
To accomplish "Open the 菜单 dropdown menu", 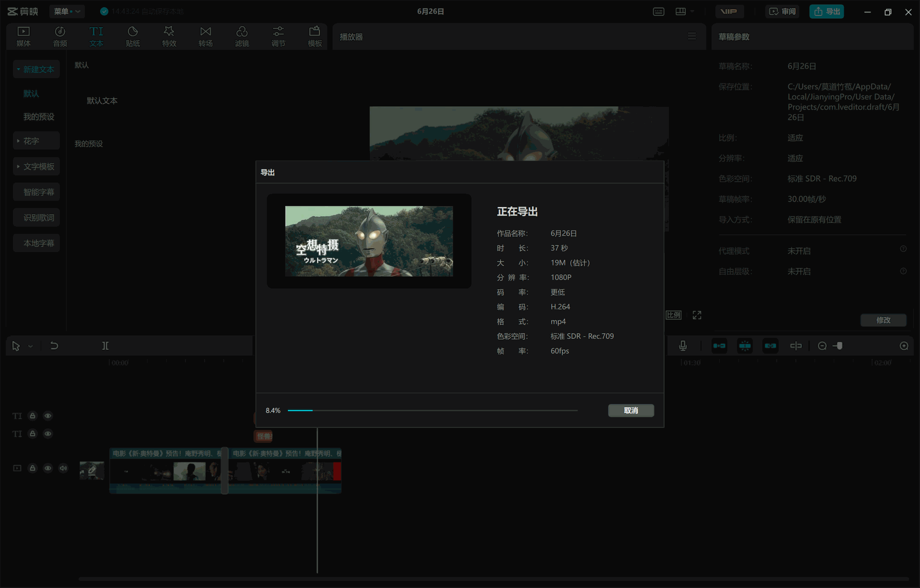I will [67, 12].
